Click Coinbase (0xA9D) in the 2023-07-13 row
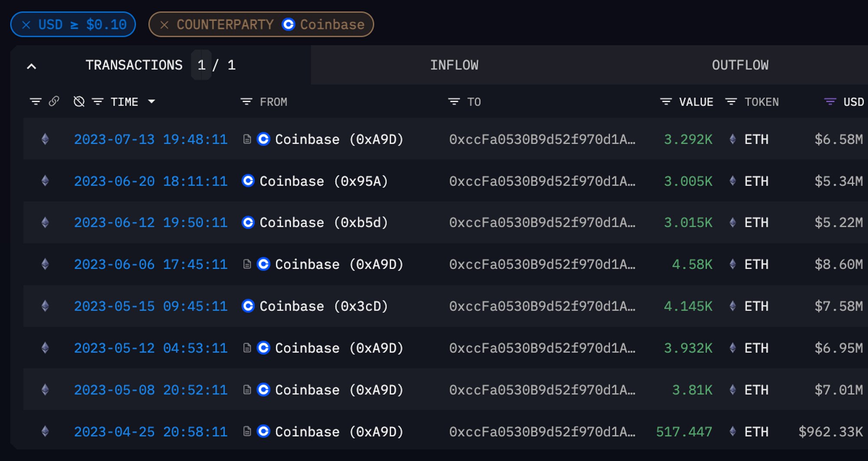Viewport: 868px width, 461px height. coord(339,139)
